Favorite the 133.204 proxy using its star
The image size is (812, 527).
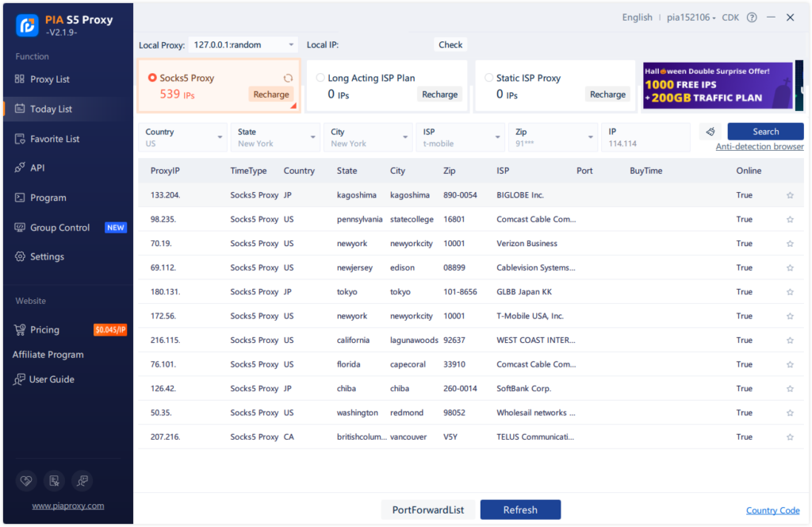(790, 194)
